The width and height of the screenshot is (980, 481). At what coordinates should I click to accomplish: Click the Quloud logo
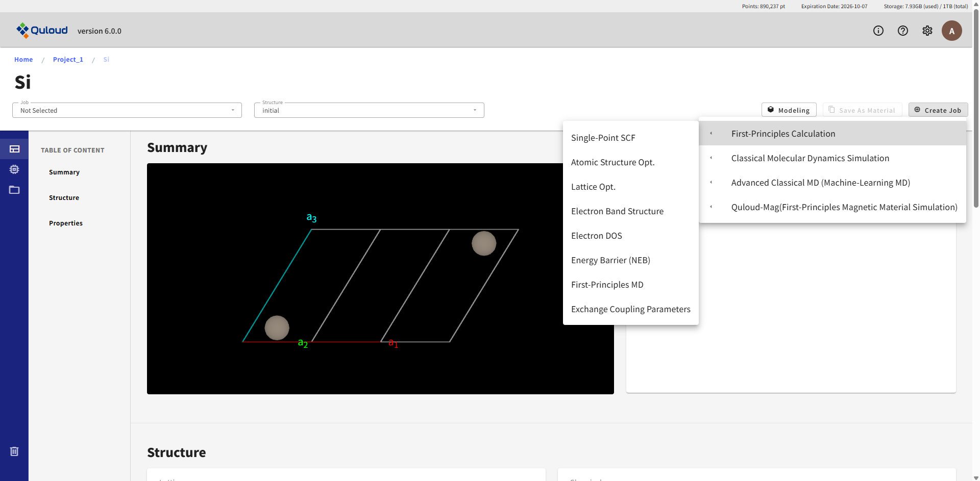pos(42,31)
